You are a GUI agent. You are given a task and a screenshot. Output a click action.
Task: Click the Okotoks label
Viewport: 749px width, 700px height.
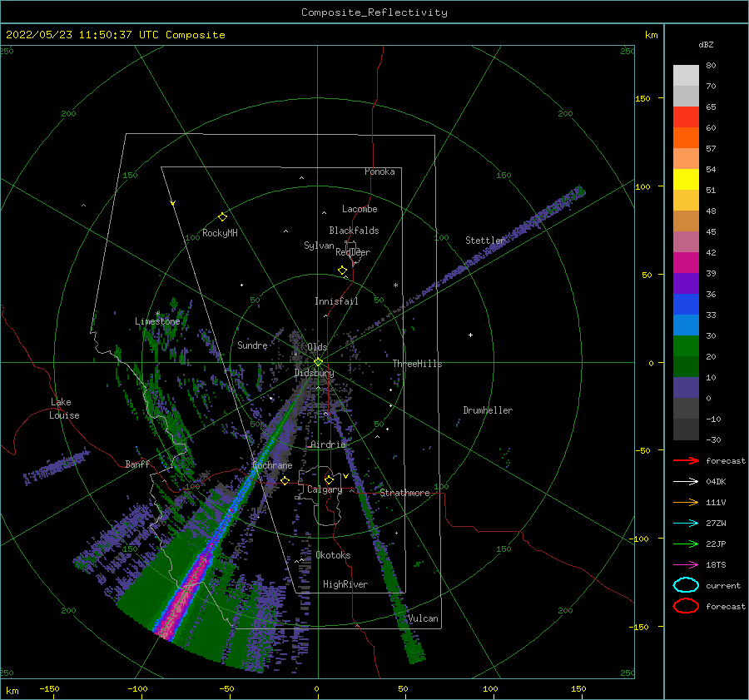pyautogui.click(x=333, y=555)
